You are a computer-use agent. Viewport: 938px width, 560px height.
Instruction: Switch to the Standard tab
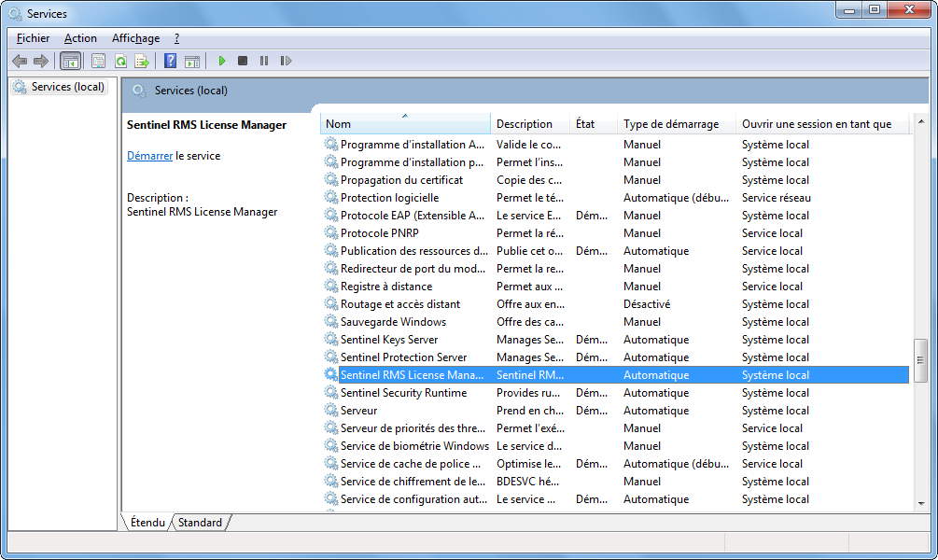tap(200, 523)
